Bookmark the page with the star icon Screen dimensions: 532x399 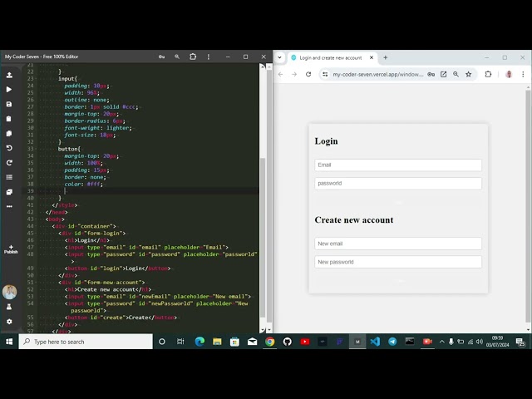click(469, 74)
